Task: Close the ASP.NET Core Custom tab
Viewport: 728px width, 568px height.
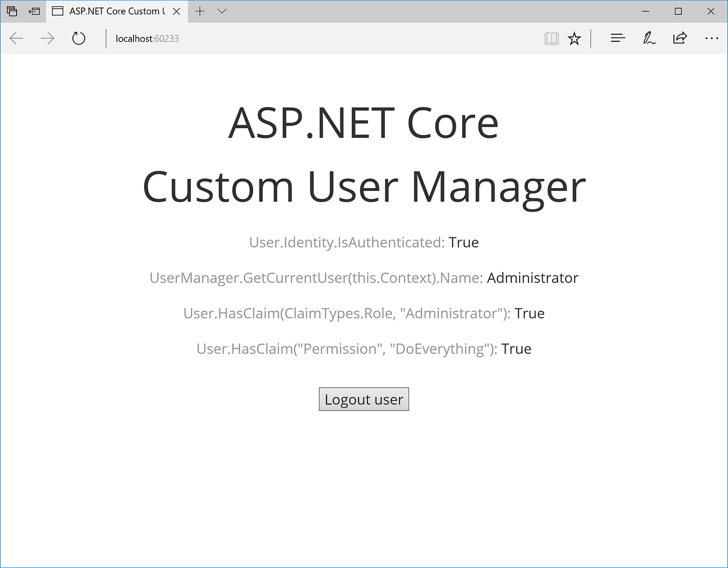Action: coord(176,11)
